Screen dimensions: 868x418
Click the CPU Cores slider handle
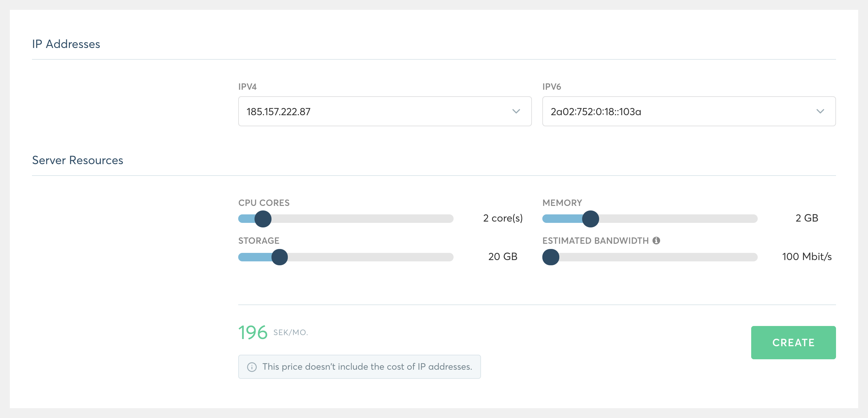click(x=263, y=219)
